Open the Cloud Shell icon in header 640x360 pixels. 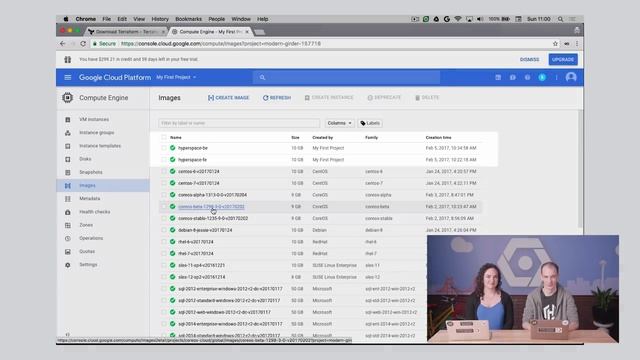pyautogui.click(x=498, y=77)
